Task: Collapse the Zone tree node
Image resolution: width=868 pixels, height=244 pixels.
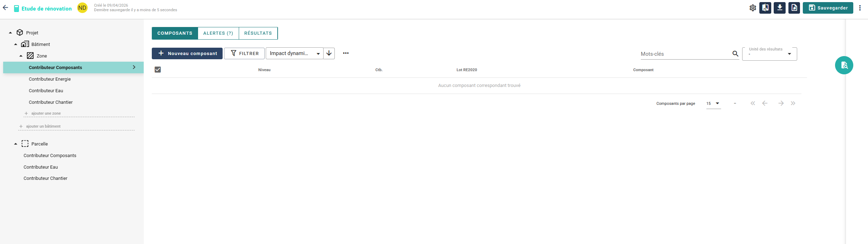Action: (x=21, y=56)
